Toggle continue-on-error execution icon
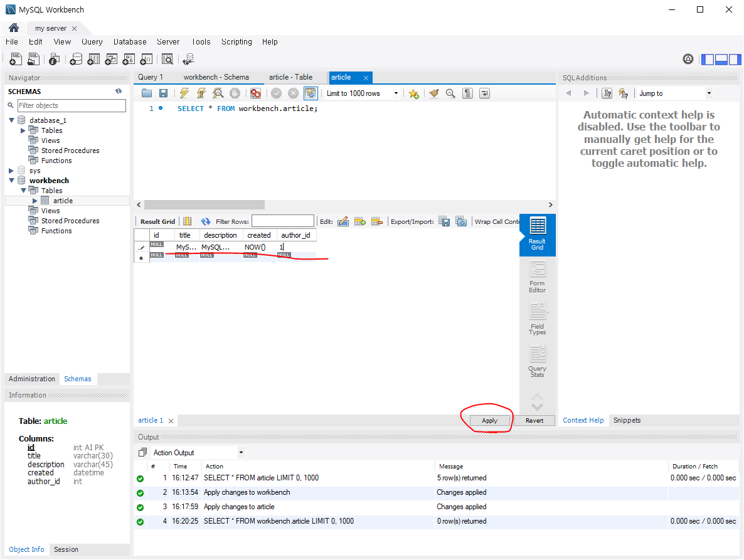 click(256, 93)
